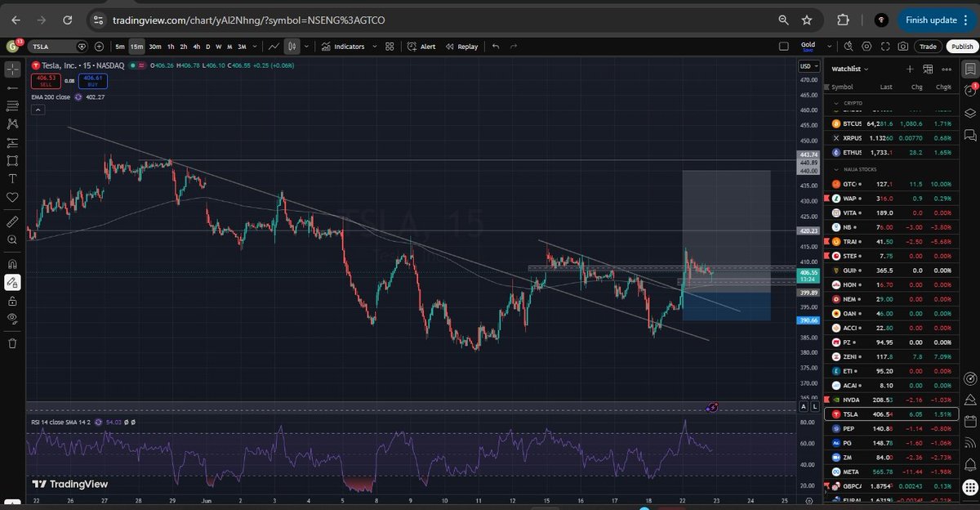Select the patterns drawing tool
980x510 pixels.
pos(12,123)
